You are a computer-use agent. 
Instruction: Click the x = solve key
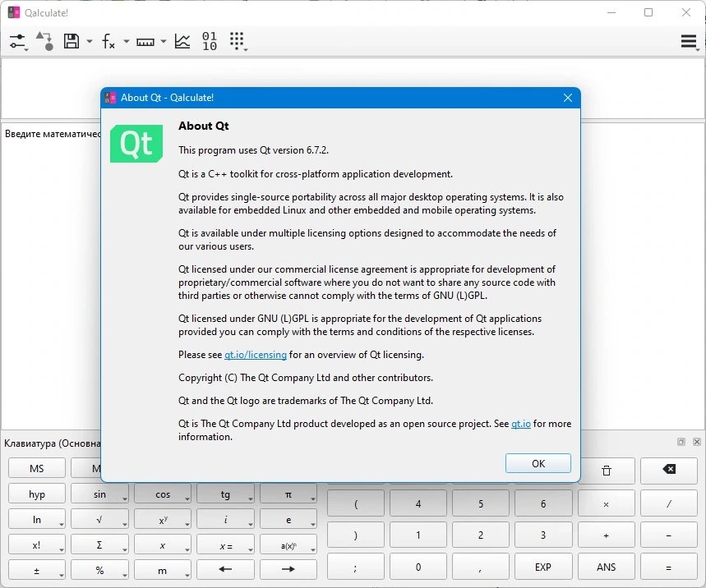coord(225,544)
